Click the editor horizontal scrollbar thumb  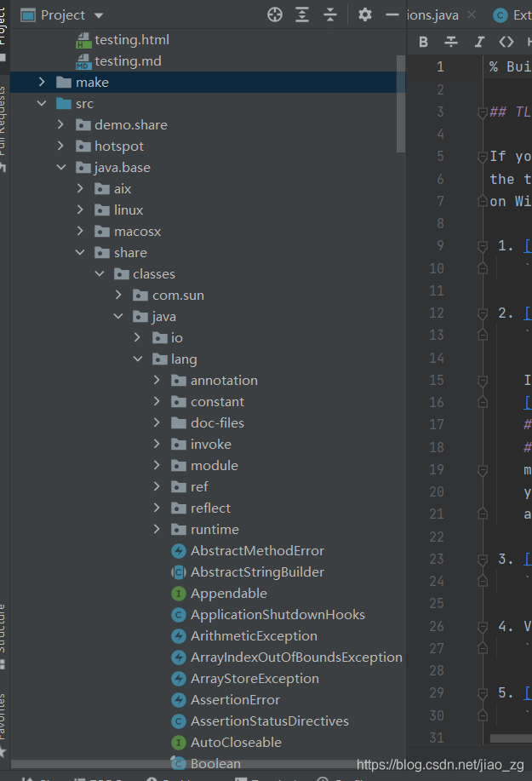tap(511, 738)
